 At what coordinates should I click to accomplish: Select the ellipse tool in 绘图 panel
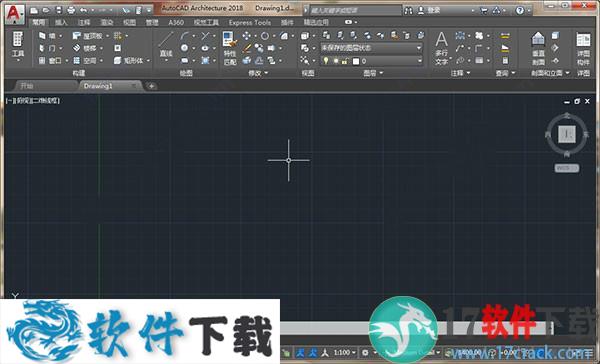tap(205, 48)
